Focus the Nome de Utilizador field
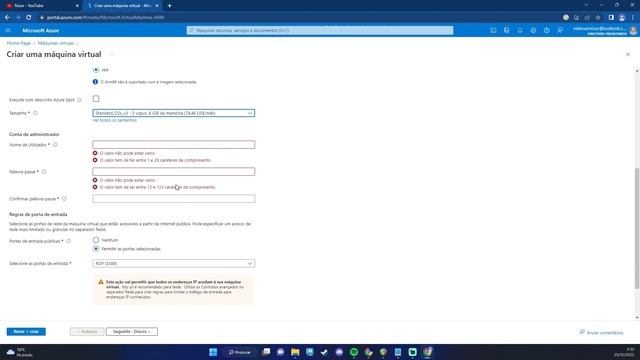This screenshot has width=640, height=360. tap(173, 145)
